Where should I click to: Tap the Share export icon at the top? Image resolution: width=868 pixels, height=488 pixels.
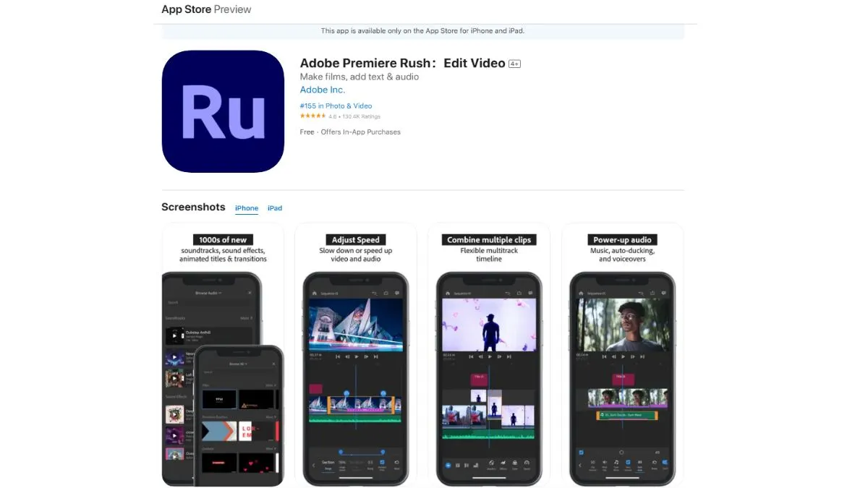tap(386, 292)
